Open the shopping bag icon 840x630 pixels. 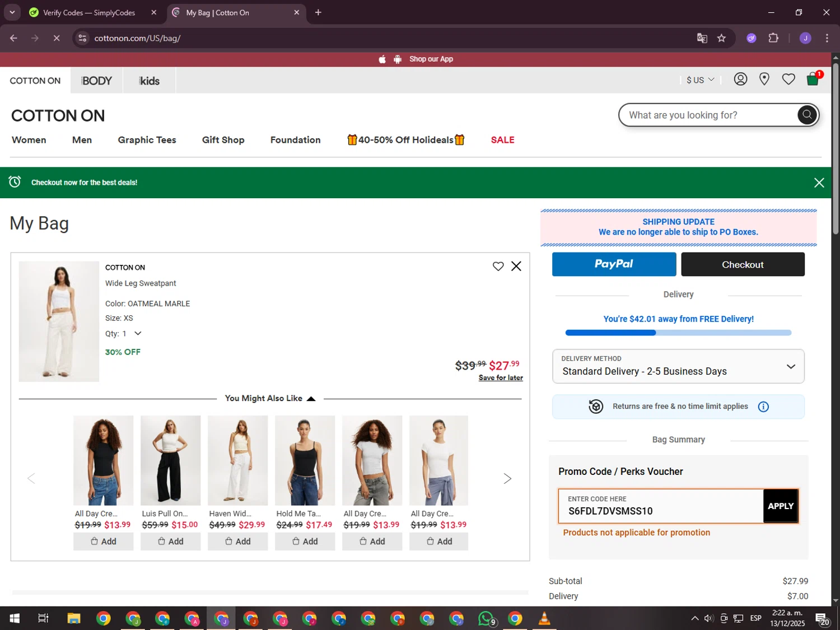tap(813, 80)
